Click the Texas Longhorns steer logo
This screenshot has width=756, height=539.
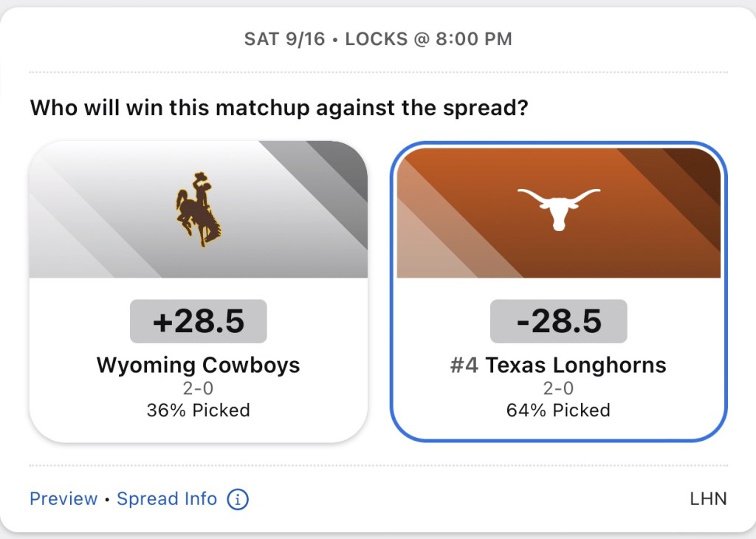click(x=558, y=207)
